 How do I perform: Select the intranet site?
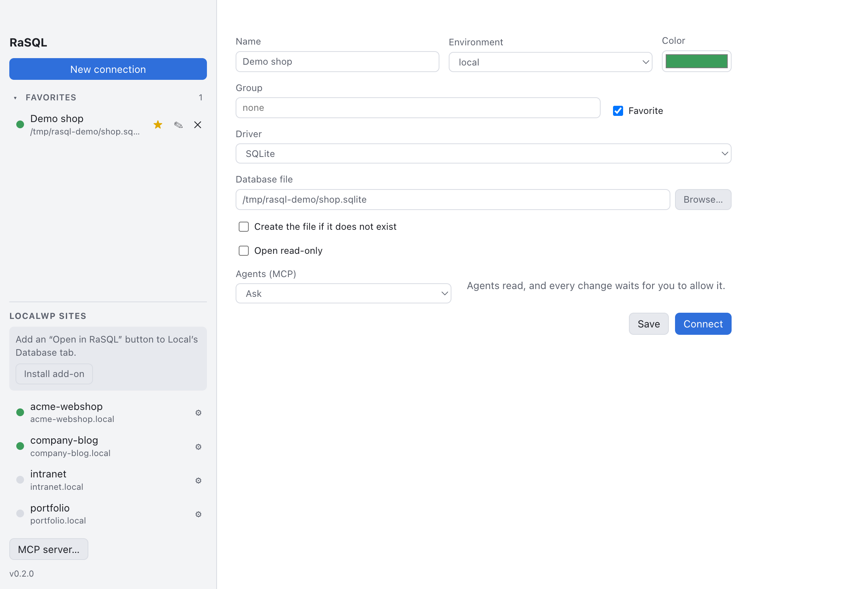pos(108,480)
